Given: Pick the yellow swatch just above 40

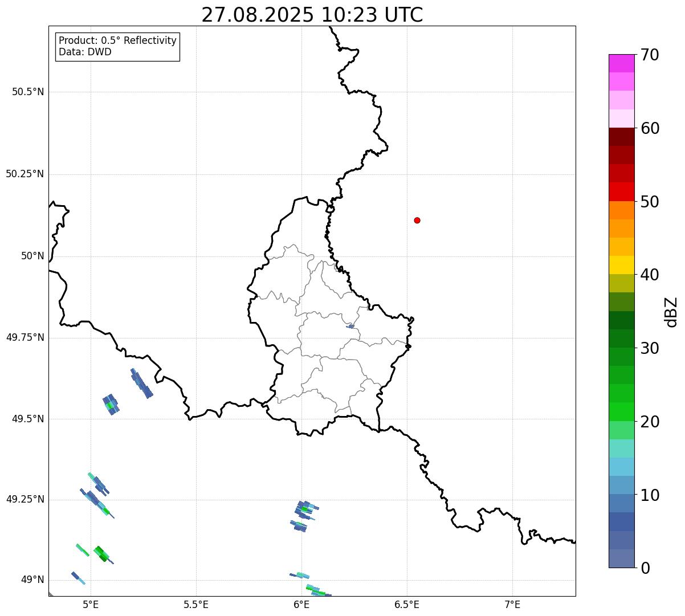Looking at the screenshot, I should click(622, 265).
